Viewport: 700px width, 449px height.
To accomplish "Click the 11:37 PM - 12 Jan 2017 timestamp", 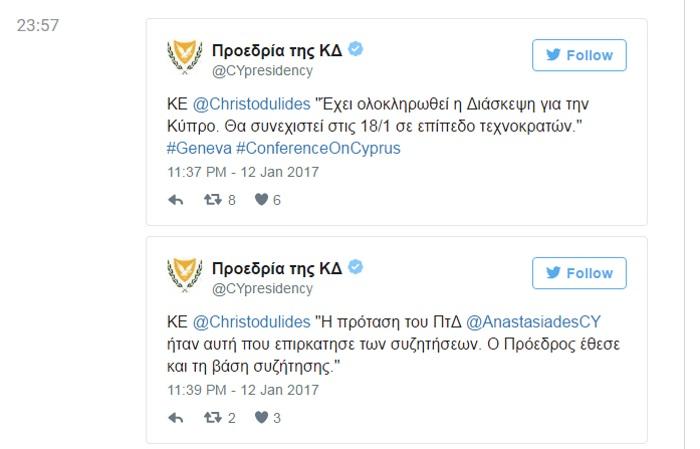I will point(243,171).
